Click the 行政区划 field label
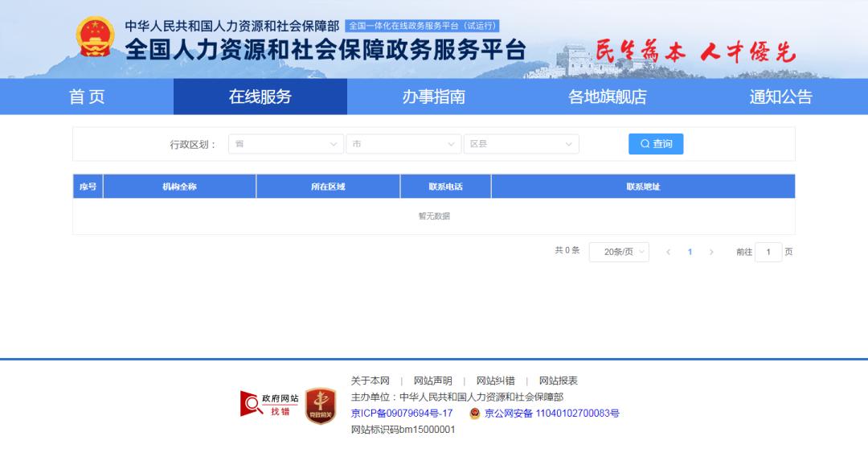 [x=193, y=145]
